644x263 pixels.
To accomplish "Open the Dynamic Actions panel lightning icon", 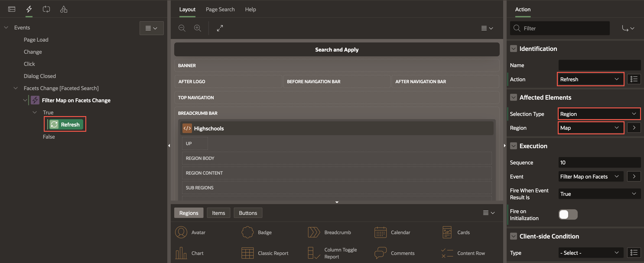I will pos(29,9).
